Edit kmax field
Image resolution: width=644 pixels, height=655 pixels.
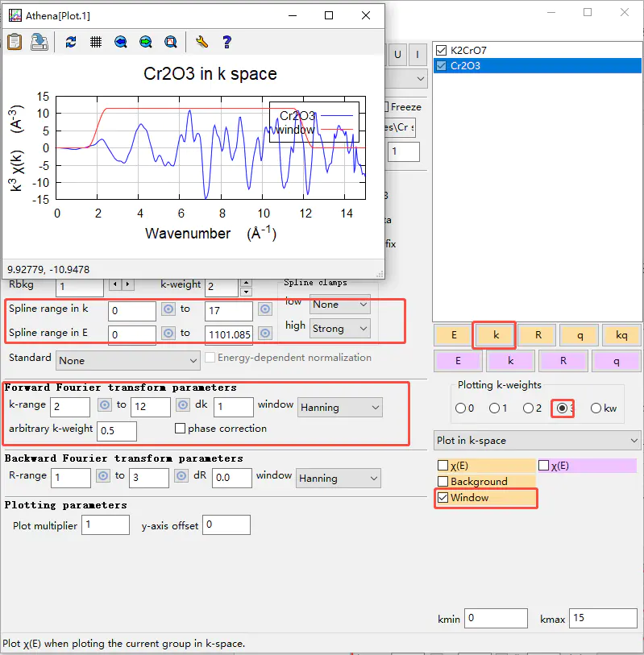click(603, 618)
